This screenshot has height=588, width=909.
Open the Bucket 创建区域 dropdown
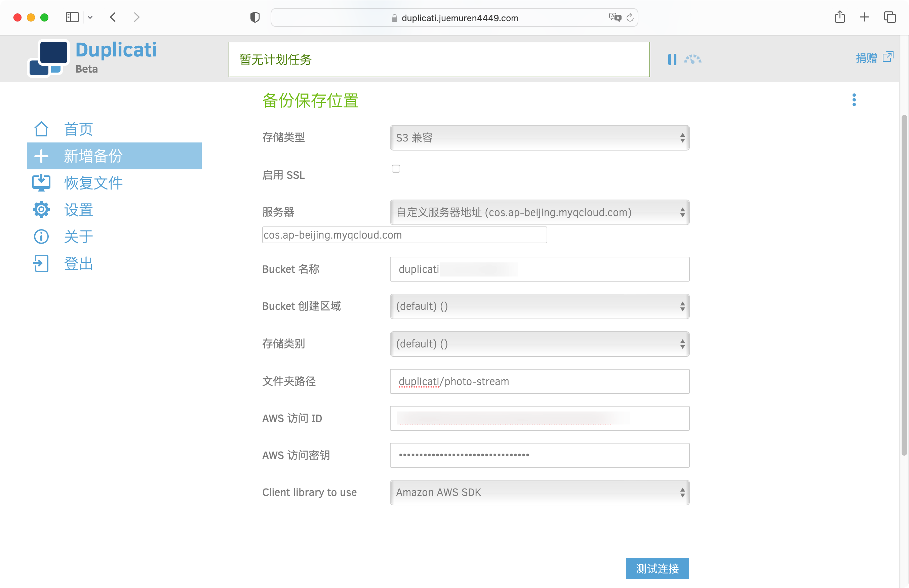pyautogui.click(x=540, y=306)
